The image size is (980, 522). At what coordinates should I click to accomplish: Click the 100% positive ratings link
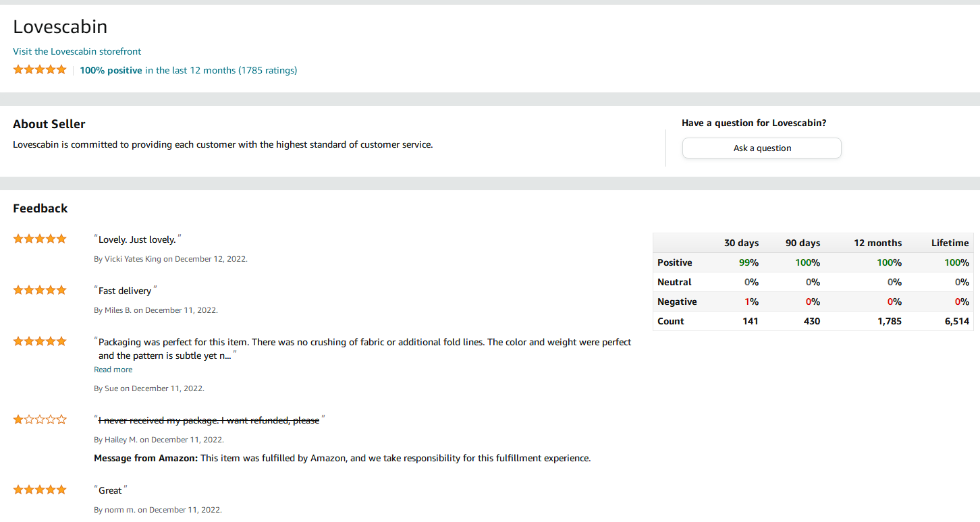(x=188, y=70)
